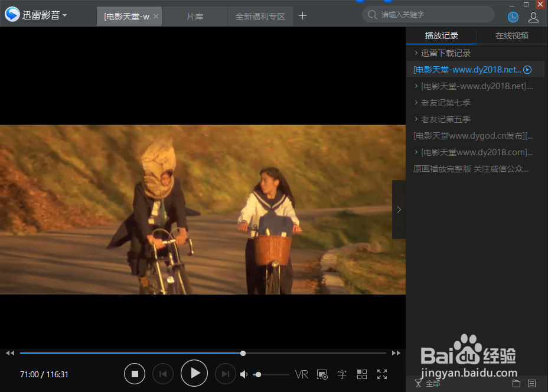Skip to the next video
The image size is (548, 392).
coord(226,374)
